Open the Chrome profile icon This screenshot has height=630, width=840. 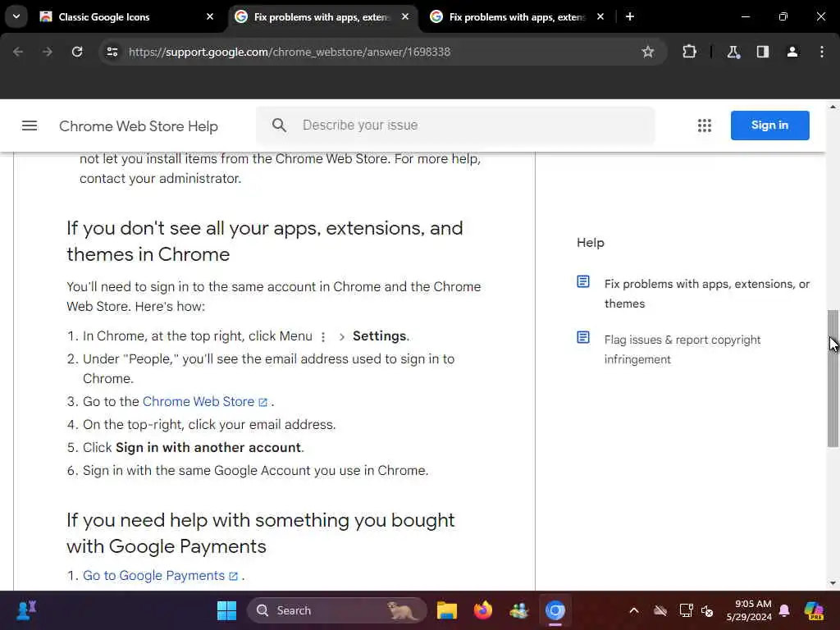(792, 52)
